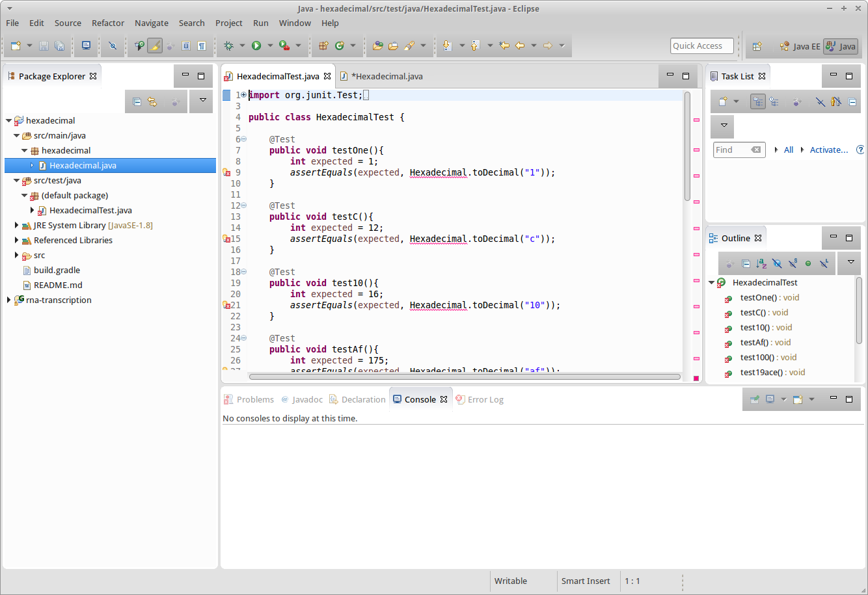Open the New Task icon in Task List
The image size is (868, 595).
722,101
